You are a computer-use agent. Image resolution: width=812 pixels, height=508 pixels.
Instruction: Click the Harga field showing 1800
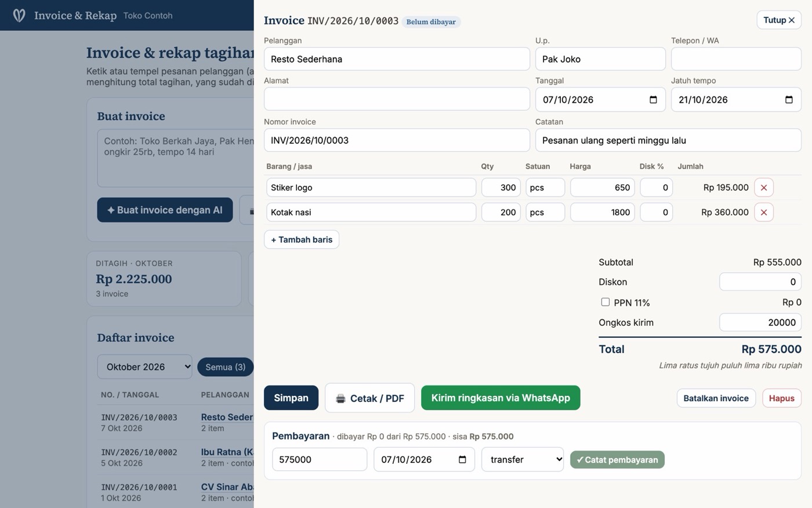click(603, 212)
